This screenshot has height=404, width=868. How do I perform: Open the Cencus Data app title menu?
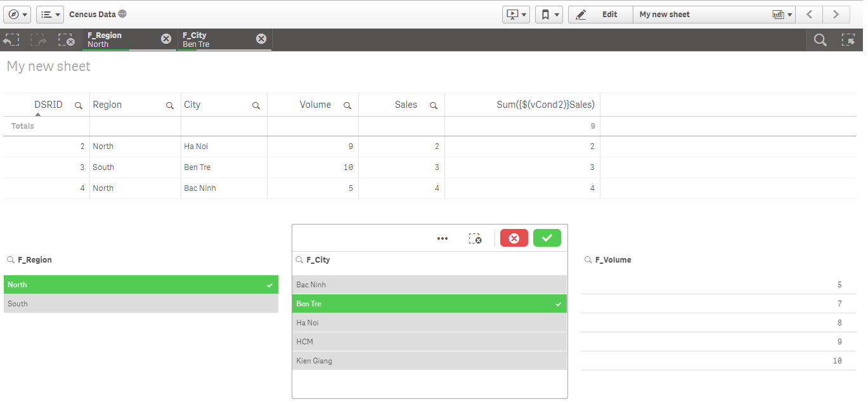(x=98, y=14)
